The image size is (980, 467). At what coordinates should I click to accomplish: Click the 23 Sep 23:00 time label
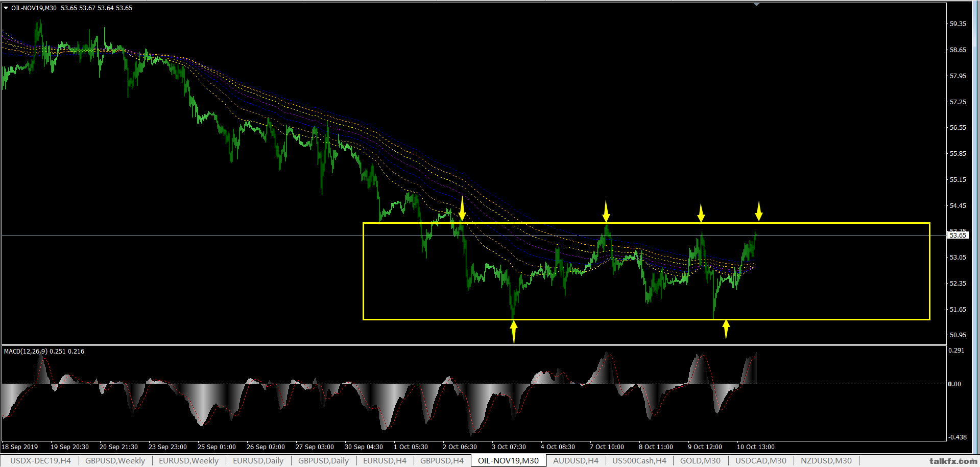click(168, 447)
